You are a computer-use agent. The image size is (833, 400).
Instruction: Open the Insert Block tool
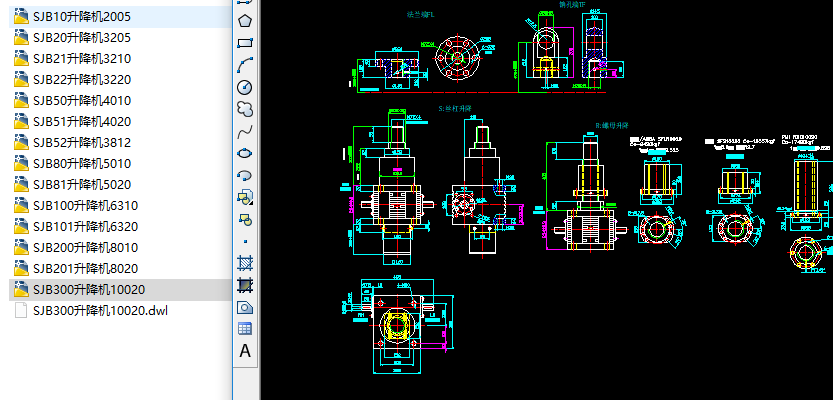245,197
